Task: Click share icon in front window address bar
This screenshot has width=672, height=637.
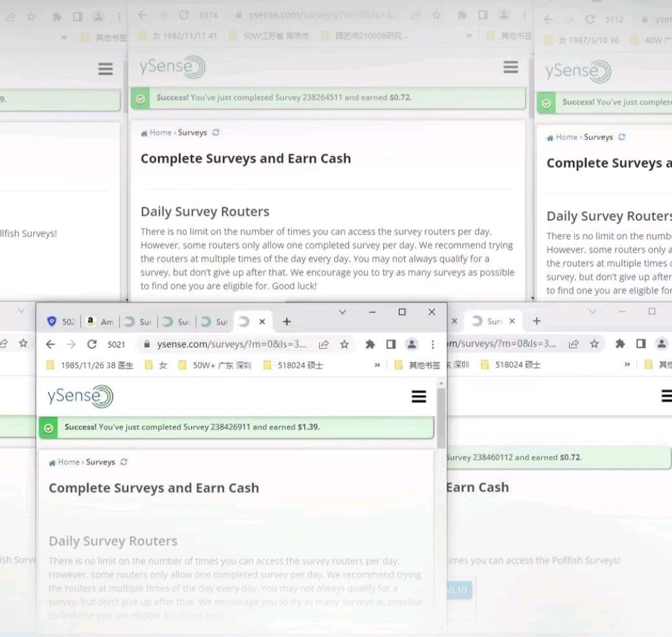Action: (324, 344)
